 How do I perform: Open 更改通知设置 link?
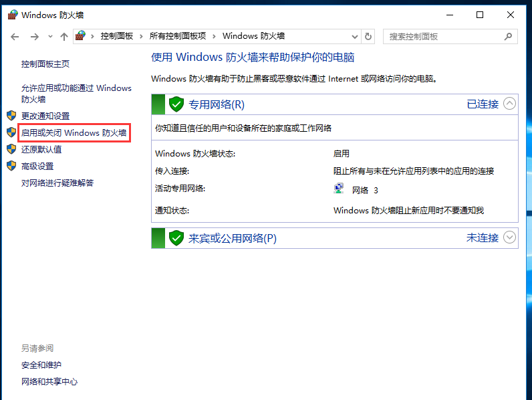point(45,116)
